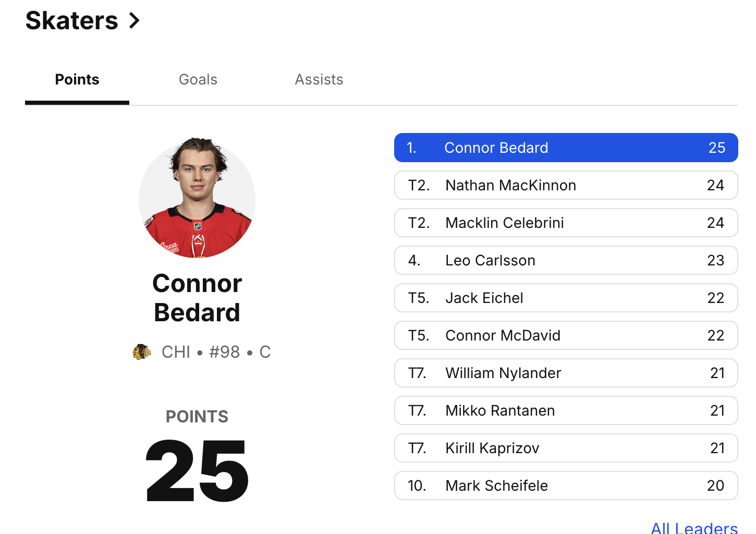The height and width of the screenshot is (534, 756).
Task: Open Mark Scheifele's ranking row
Action: [x=566, y=486]
